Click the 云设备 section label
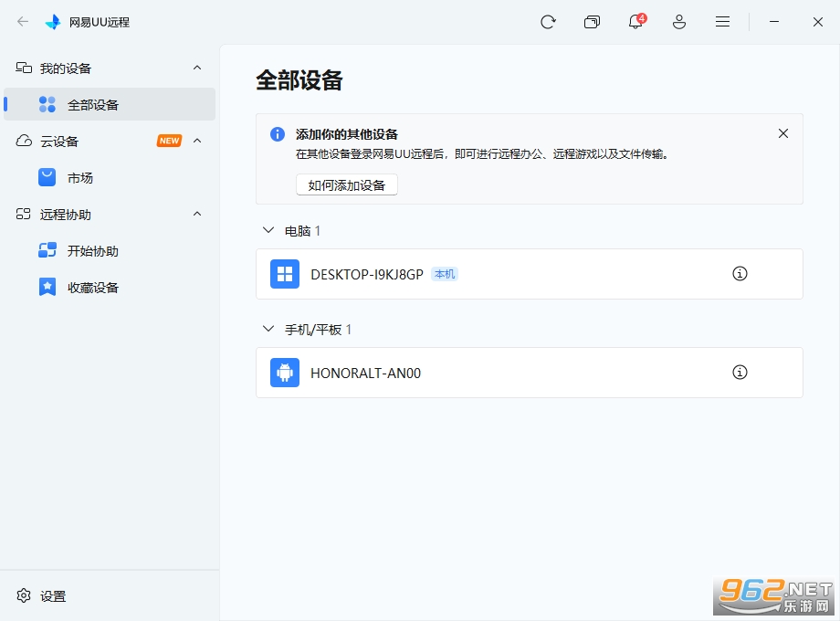The image size is (840, 621). 59,141
